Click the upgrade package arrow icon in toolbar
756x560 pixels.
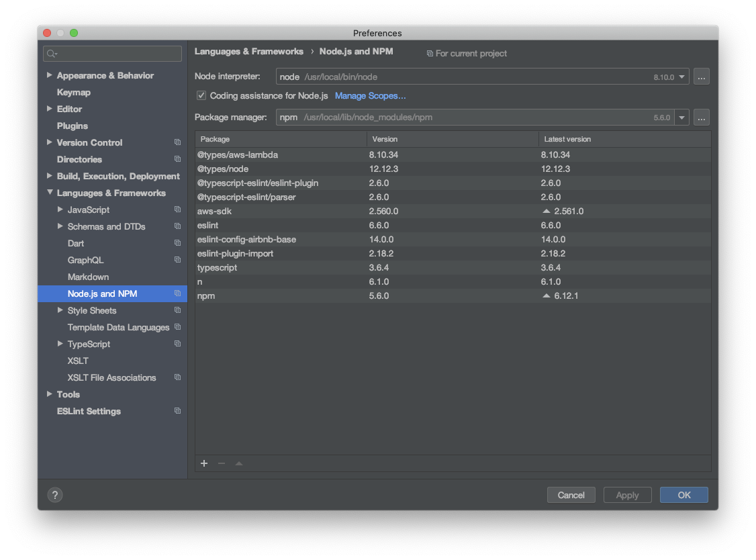pyautogui.click(x=238, y=463)
